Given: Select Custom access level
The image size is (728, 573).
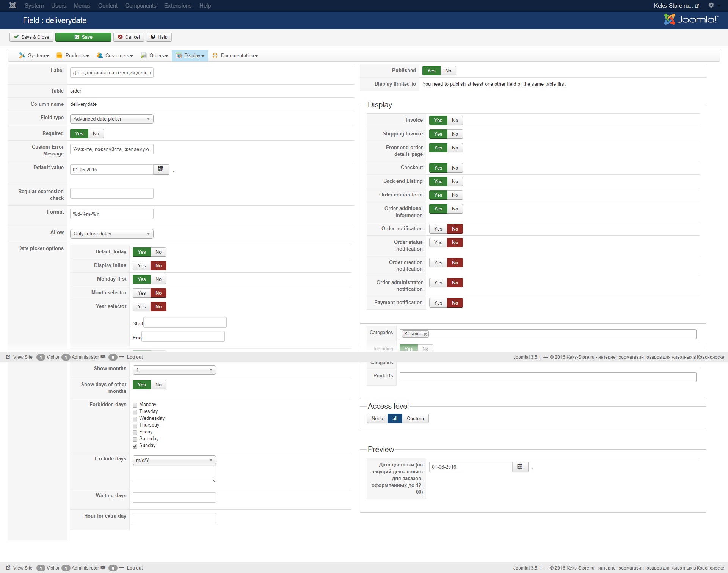Looking at the screenshot, I should click(x=415, y=419).
